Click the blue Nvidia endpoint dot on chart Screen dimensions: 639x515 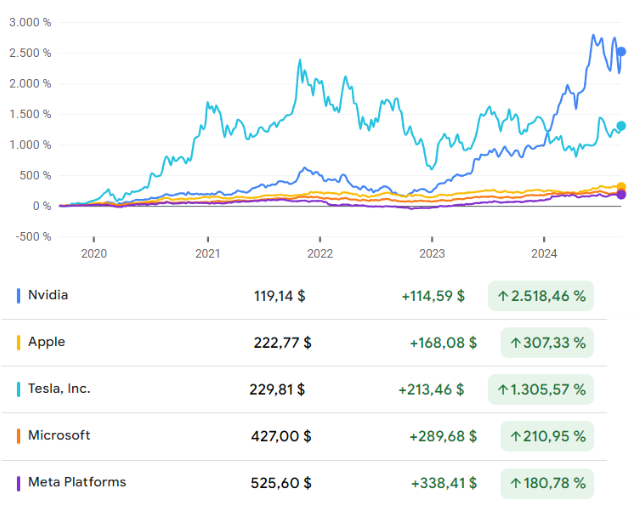(621, 52)
